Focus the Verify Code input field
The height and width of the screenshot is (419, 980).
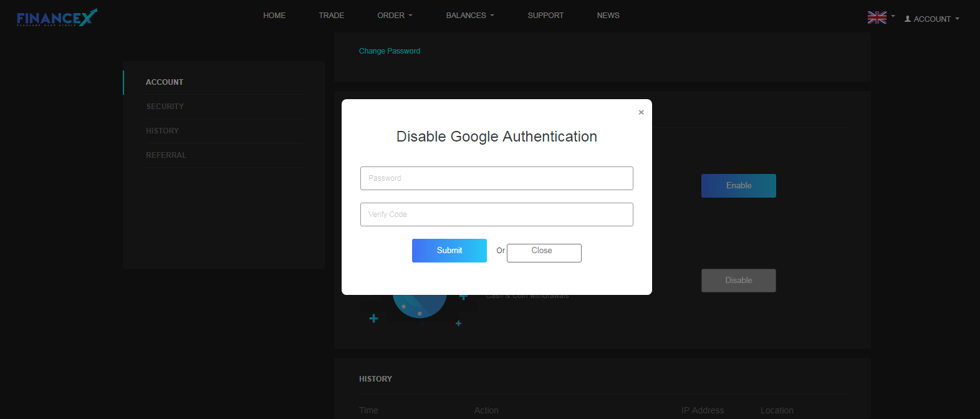(497, 214)
